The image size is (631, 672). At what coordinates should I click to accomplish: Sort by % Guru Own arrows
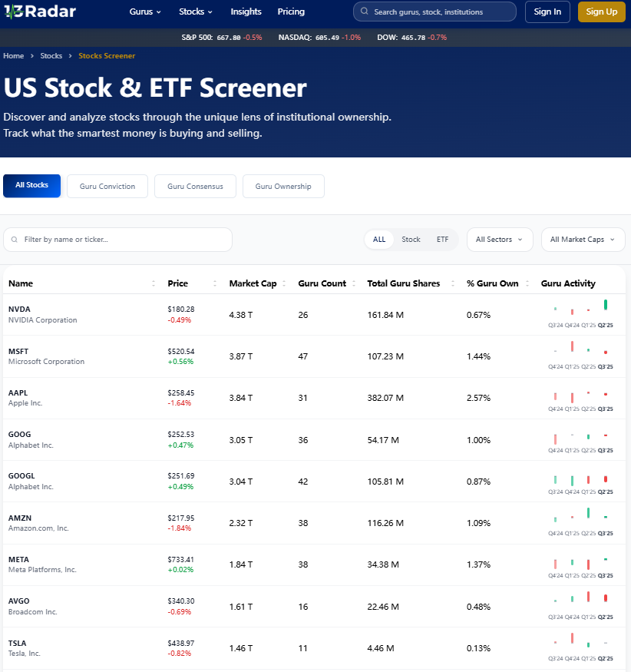527,283
